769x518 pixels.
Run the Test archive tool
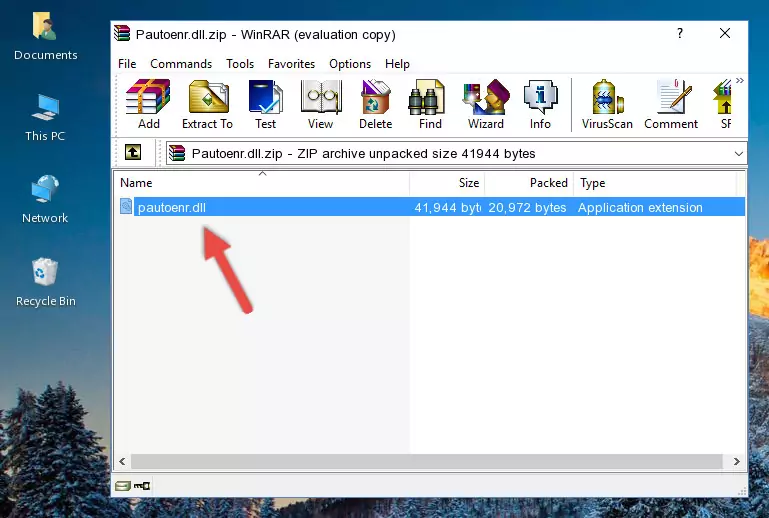click(x=265, y=104)
